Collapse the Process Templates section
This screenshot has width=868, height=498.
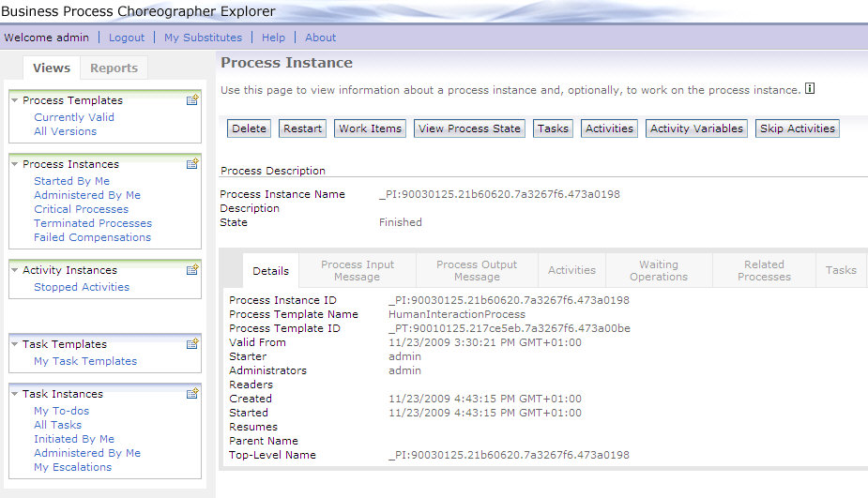(15, 100)
